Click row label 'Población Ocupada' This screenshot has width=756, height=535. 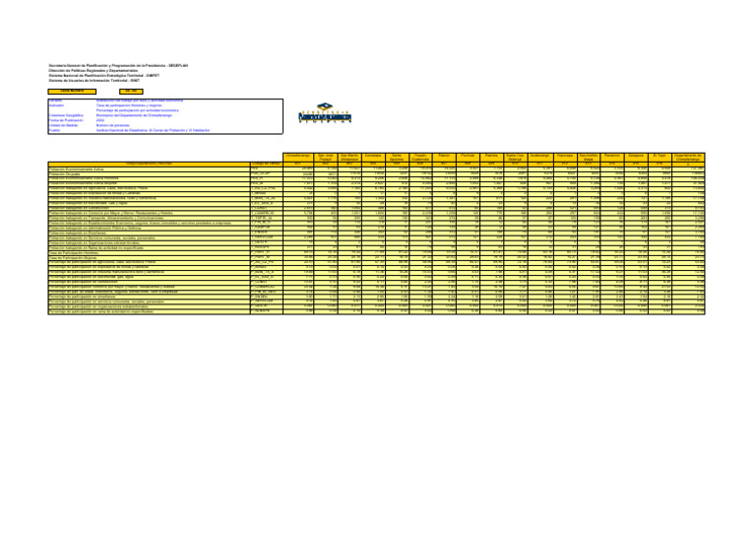[149, 174]
